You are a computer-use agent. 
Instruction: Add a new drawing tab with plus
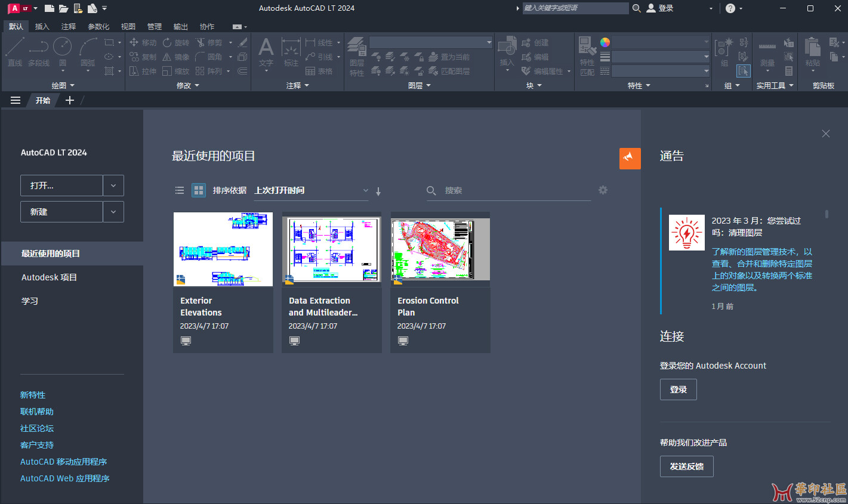tap(70, 100)
